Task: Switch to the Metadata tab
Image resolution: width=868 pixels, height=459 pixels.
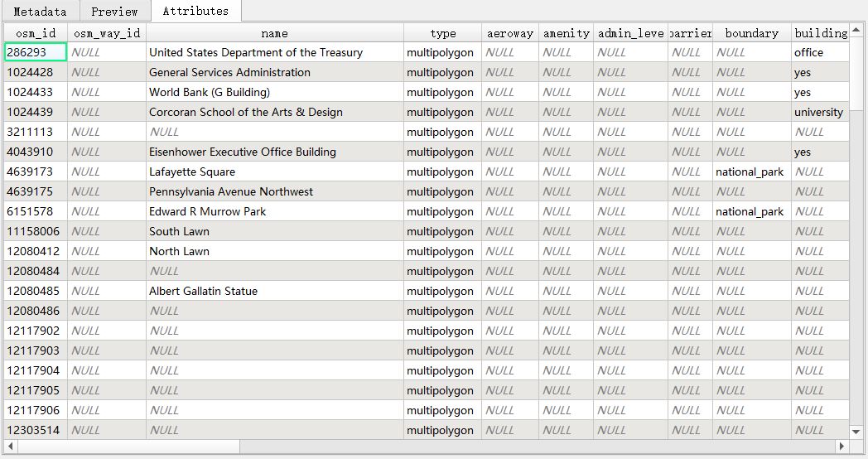Action: tap(40, 11)
